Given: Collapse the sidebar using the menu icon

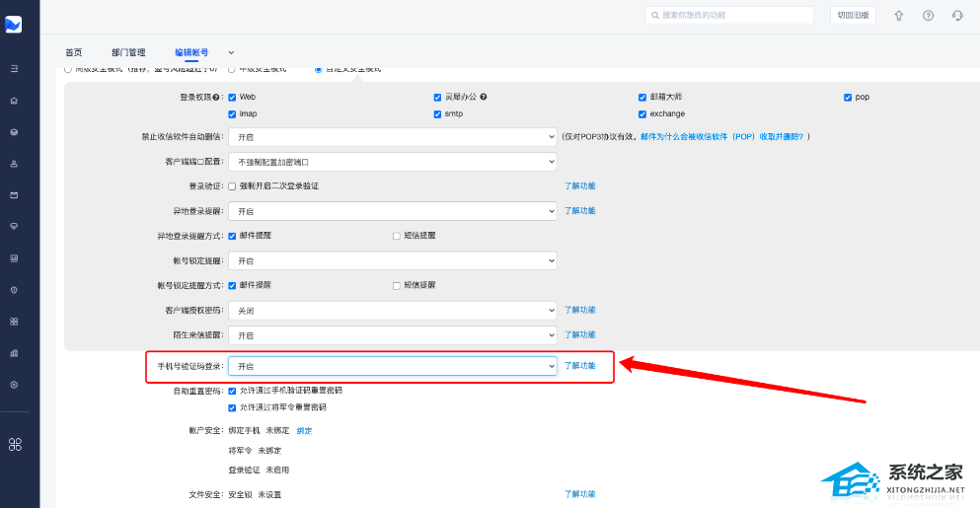Looking at the screenshot, I should click(14, 68).
